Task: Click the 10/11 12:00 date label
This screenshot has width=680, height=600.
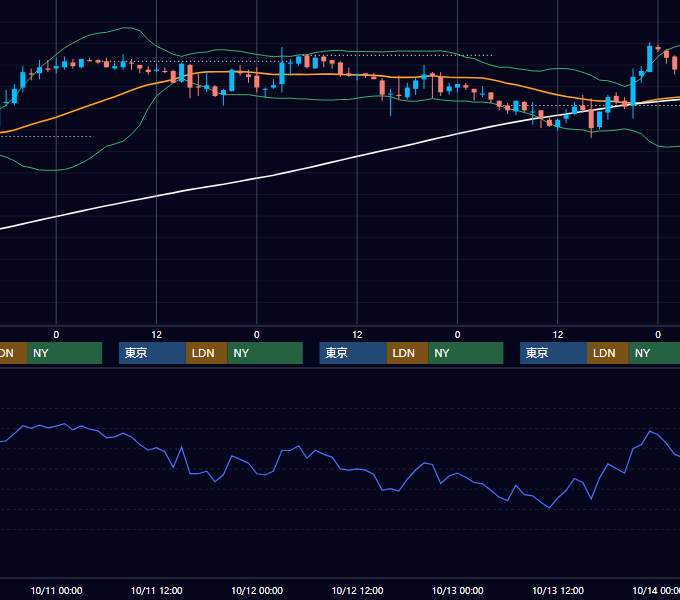Action: [157, 590]
